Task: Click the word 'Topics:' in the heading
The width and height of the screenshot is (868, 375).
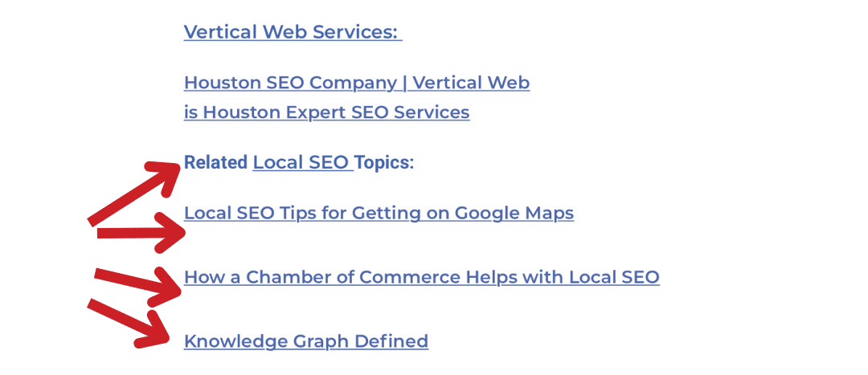Action: click(x=384, y=163)
